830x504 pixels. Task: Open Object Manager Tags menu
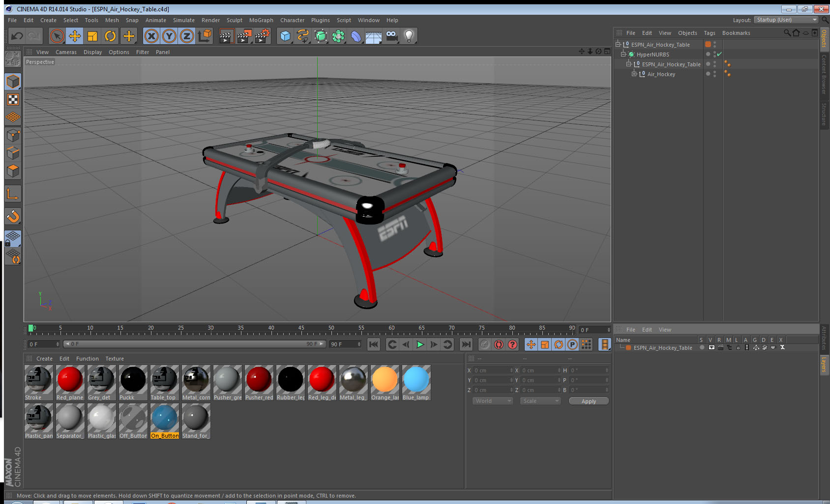[710, 33]
